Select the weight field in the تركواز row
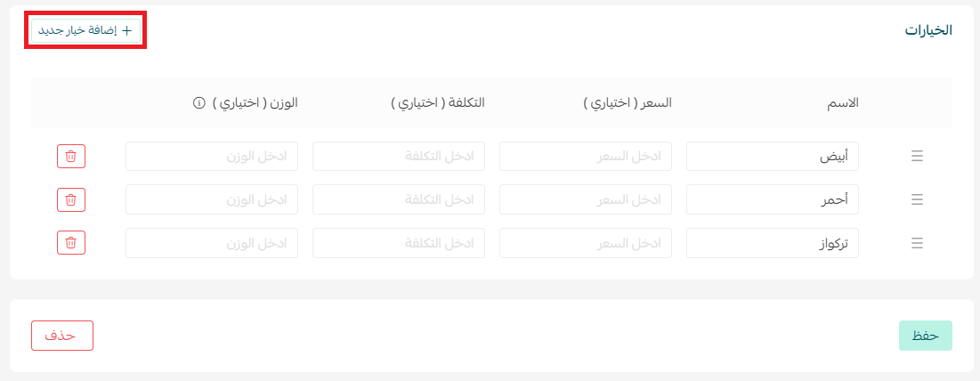Image resolution: width=980 pixels, height=381 pixels. (212, 243)
